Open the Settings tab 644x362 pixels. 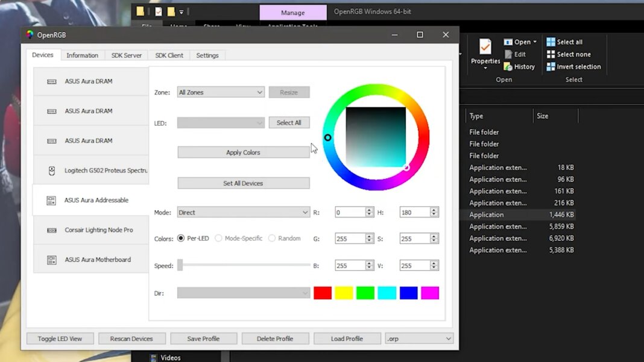[207, 55]
